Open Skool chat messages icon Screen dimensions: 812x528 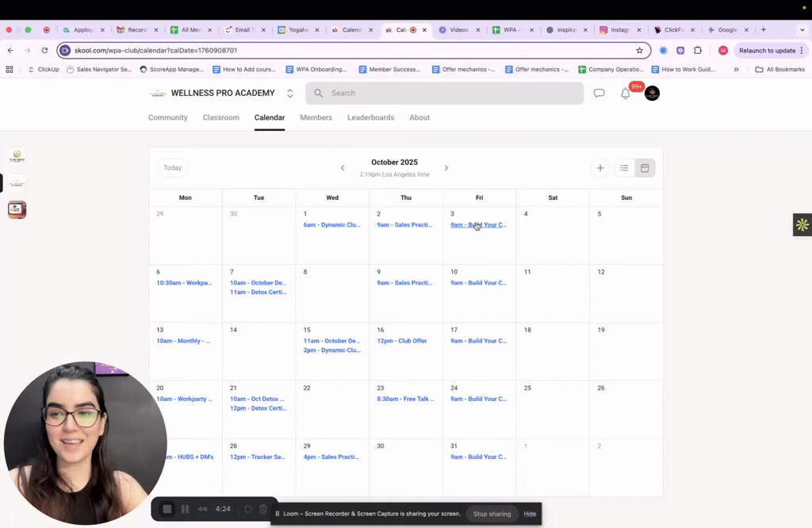point(599,94)
